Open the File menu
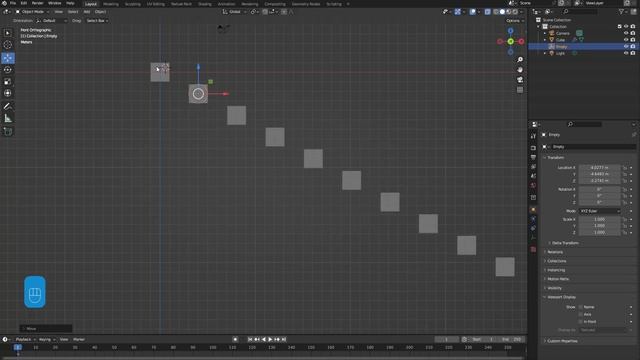640x360 pixels. 13,3
